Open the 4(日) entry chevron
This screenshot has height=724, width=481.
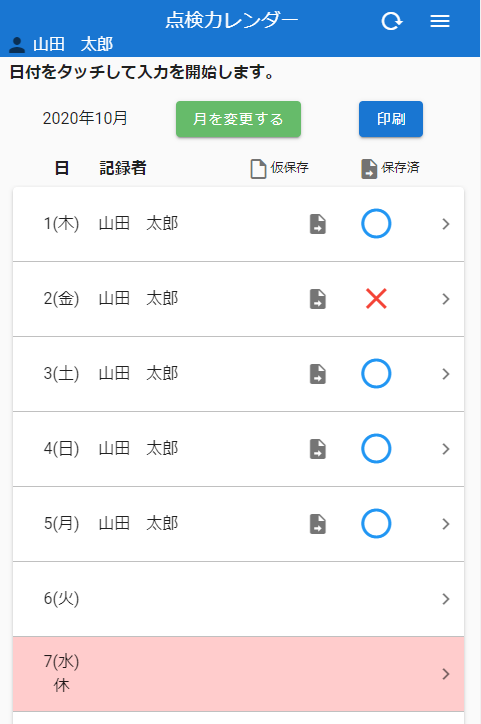click(x=445, y=449)
